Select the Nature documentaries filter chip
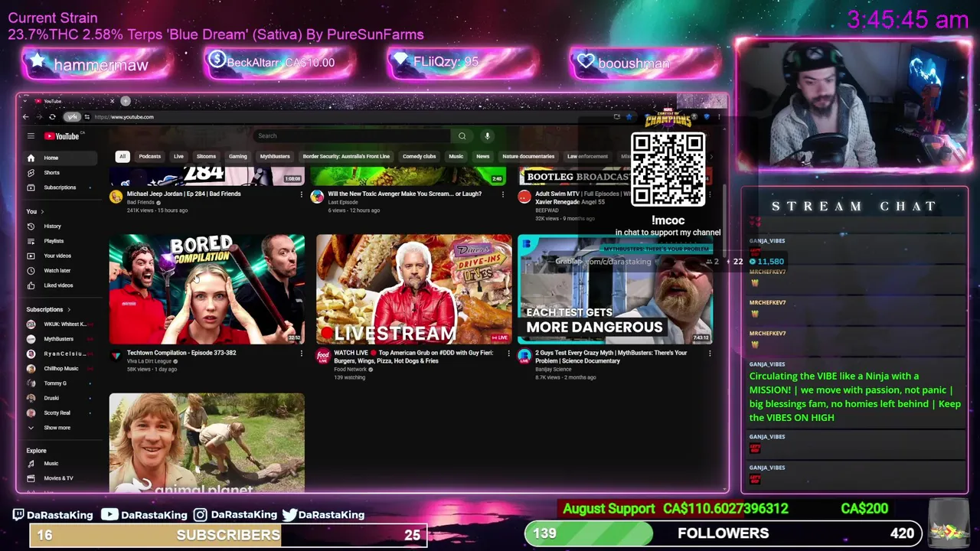Screen dimensions: 980x551 pos(528,156)
